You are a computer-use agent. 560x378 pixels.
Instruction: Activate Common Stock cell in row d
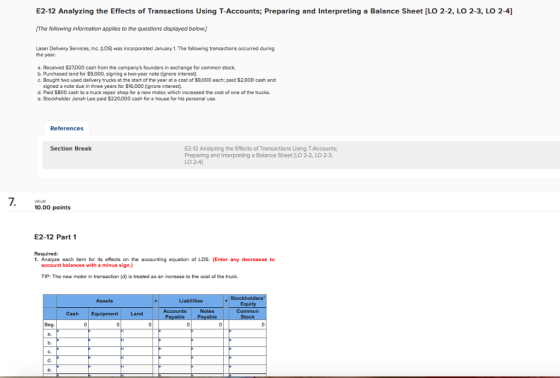[x=248, y=360]
